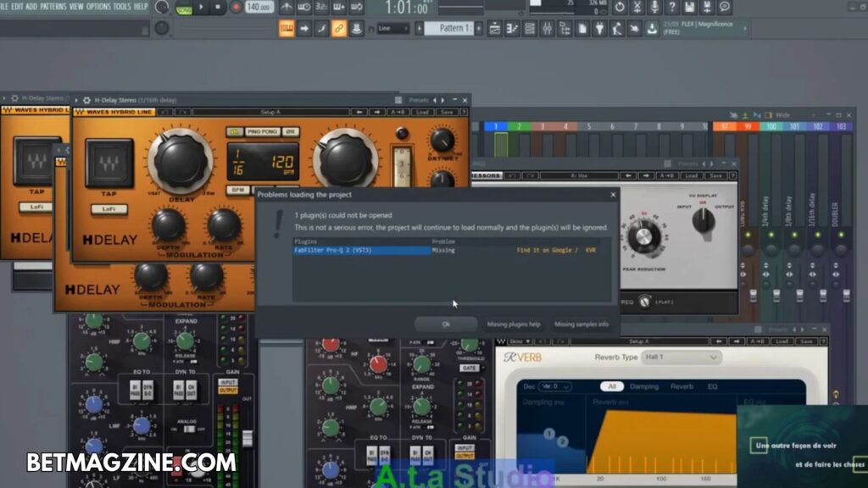
Task: Select the EQ tab in RVerb
Action: [x=712, y=386]
